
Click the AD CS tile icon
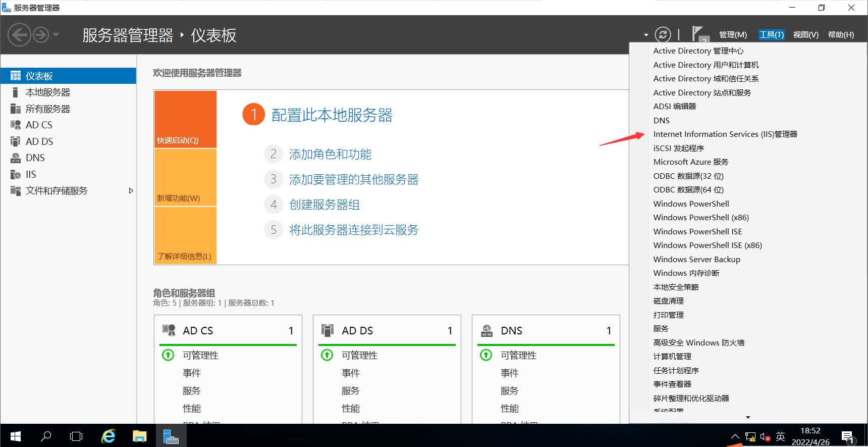pos(169,330)
